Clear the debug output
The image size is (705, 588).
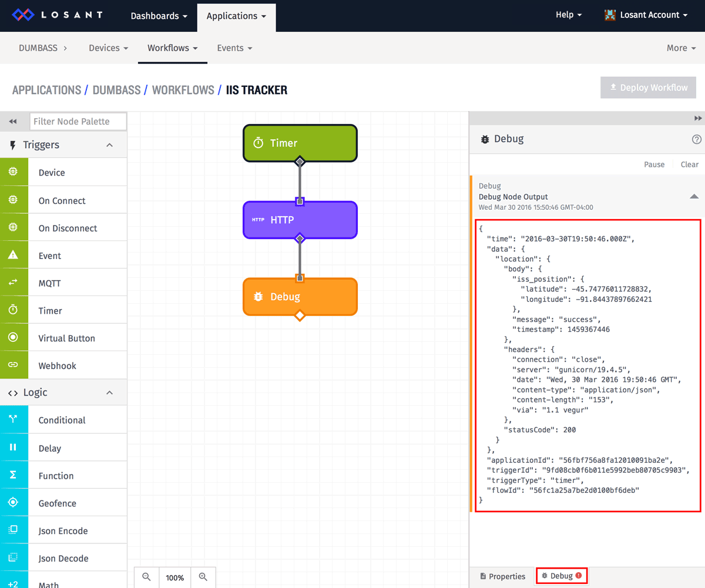pyautogui.click(x=690, y=164)
